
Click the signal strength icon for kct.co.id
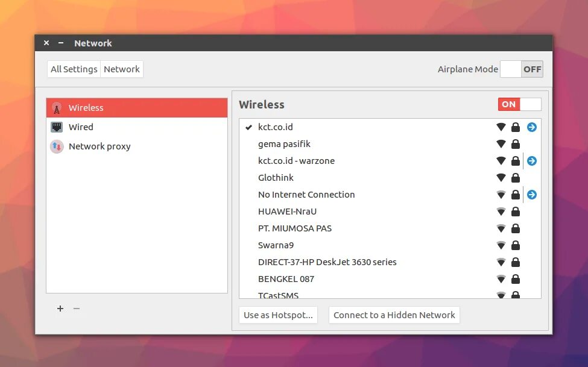(501, 127)
